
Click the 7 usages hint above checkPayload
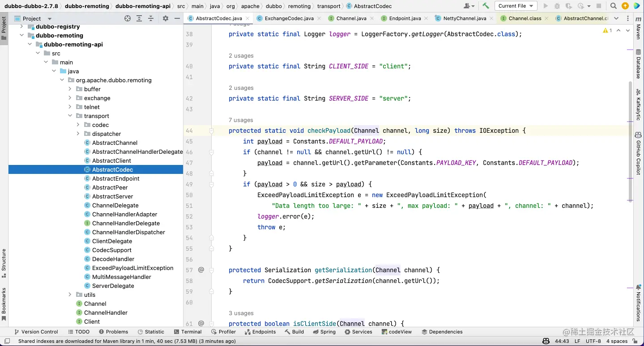(x=241, y=120)
